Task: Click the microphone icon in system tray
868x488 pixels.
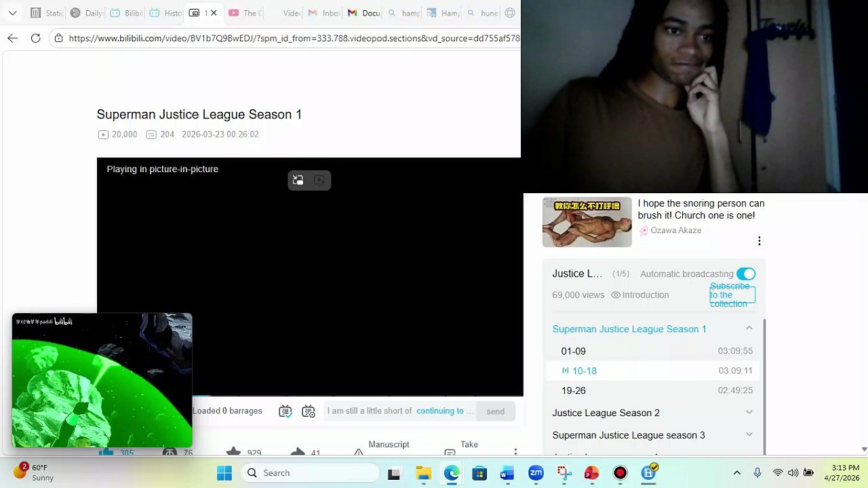Action: [757, 473]
